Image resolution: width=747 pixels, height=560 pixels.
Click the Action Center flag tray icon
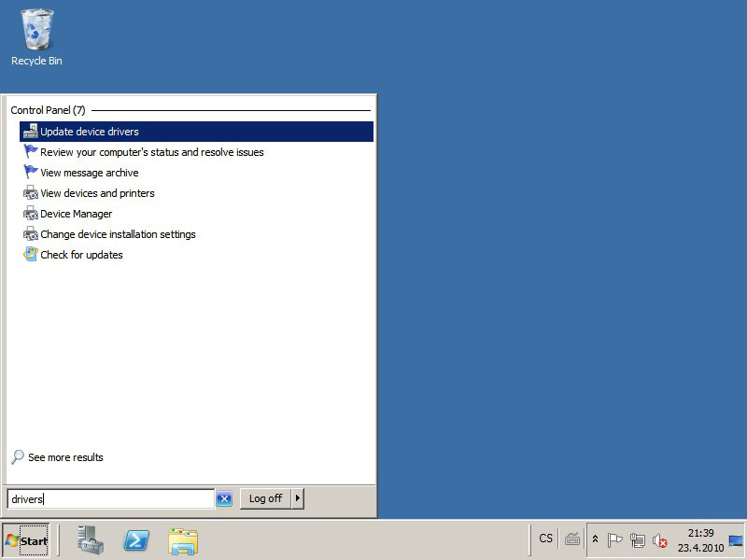[x=614, y=540]
